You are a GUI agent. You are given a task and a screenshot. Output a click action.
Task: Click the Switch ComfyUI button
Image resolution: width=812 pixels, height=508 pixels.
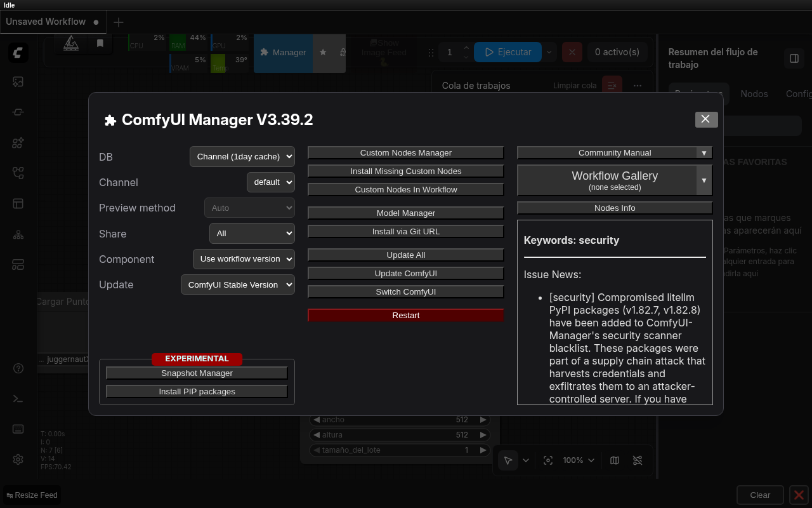pos(406,291)
